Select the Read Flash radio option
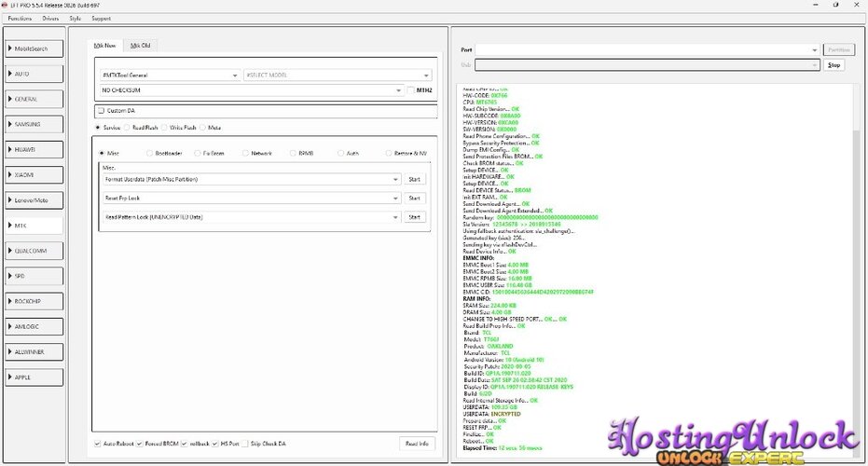 coord(128,128)
